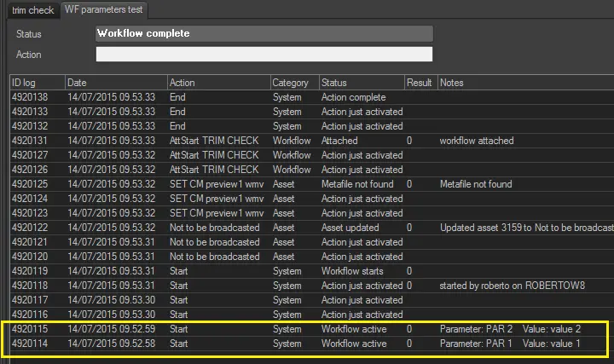Sort the log by Date column header

115,83
